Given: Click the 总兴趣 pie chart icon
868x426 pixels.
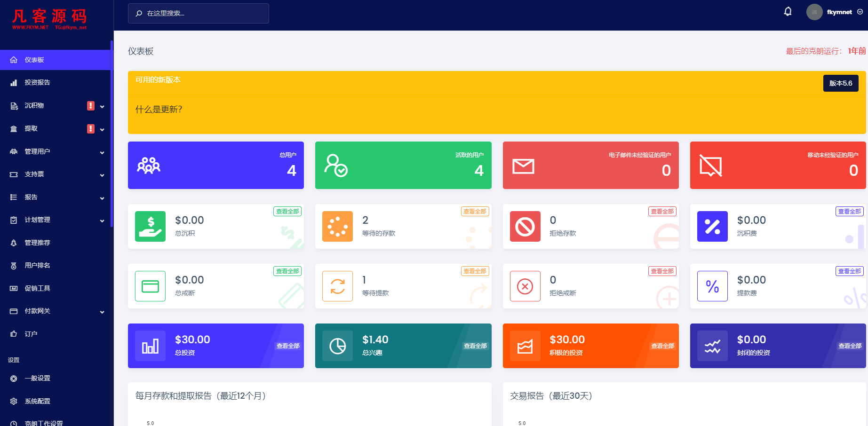Looking at the screenshot, I should (x=337, y=346).
